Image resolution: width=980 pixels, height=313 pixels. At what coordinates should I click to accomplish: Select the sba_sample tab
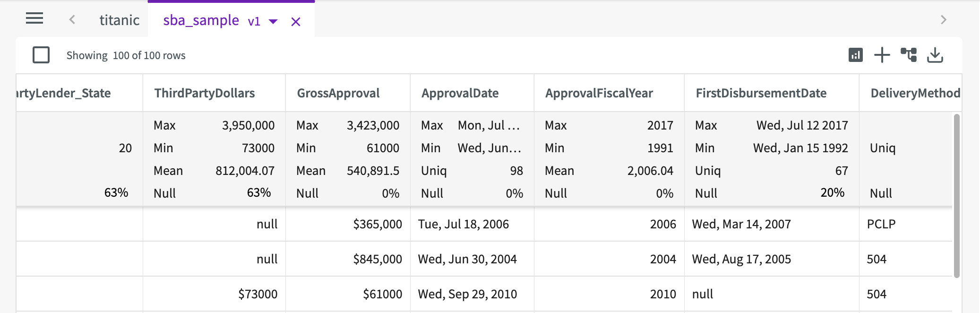pos(201,20)
